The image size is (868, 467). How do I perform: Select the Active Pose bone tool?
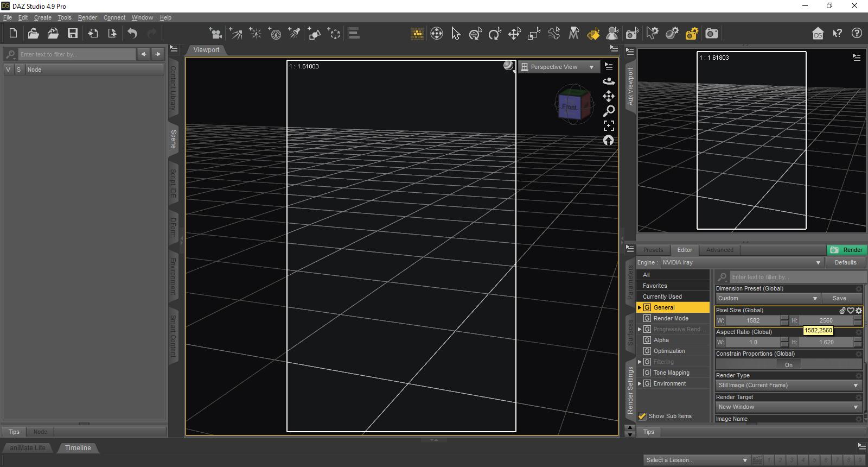(x=554, y=34)
